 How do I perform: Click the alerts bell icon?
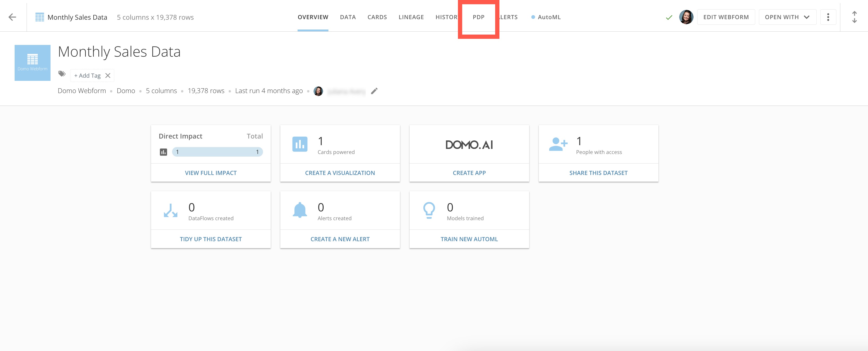coord(300,210)
